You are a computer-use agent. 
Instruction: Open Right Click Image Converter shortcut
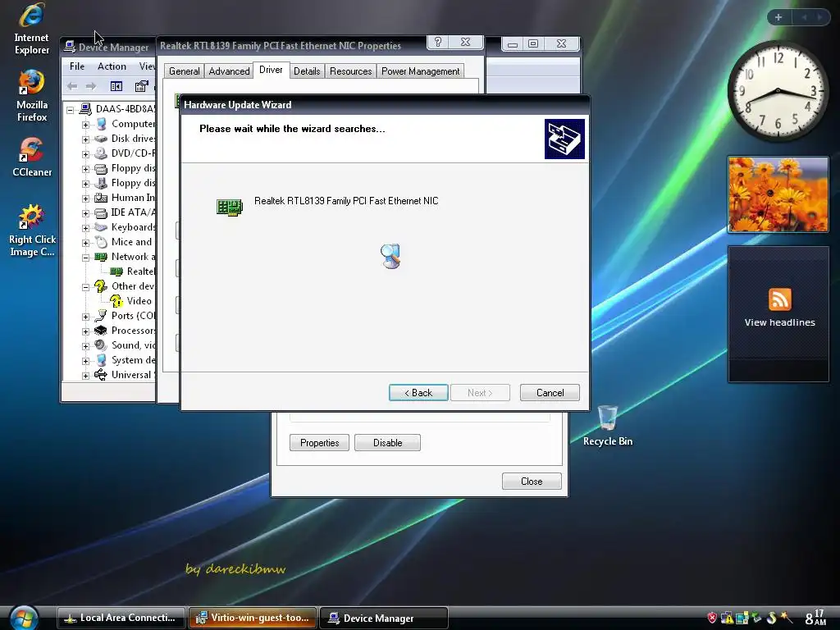coord(32,231)
